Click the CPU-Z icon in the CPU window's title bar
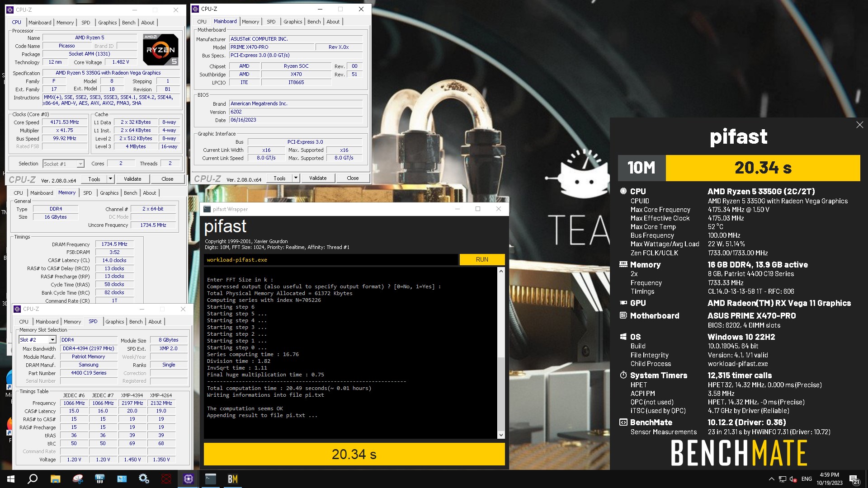This screenshot has height=488, width=868. (10, 9)
